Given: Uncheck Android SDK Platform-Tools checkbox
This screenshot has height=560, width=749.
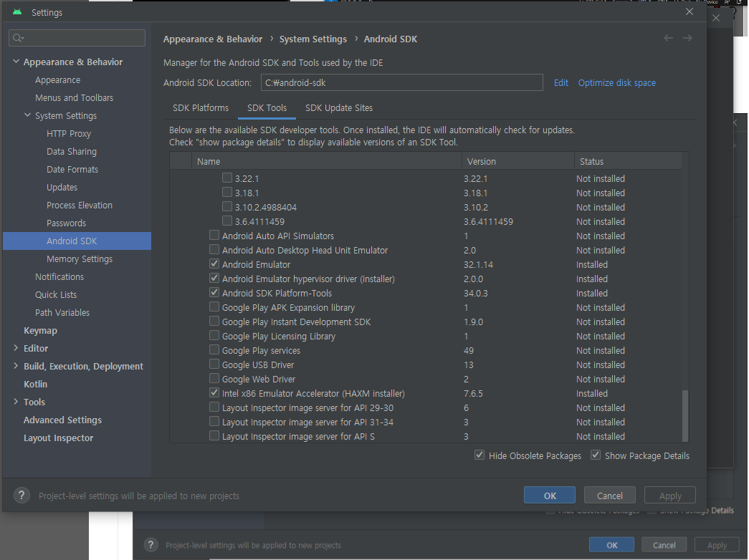Looking at the screenshot, I should (214, 293).
